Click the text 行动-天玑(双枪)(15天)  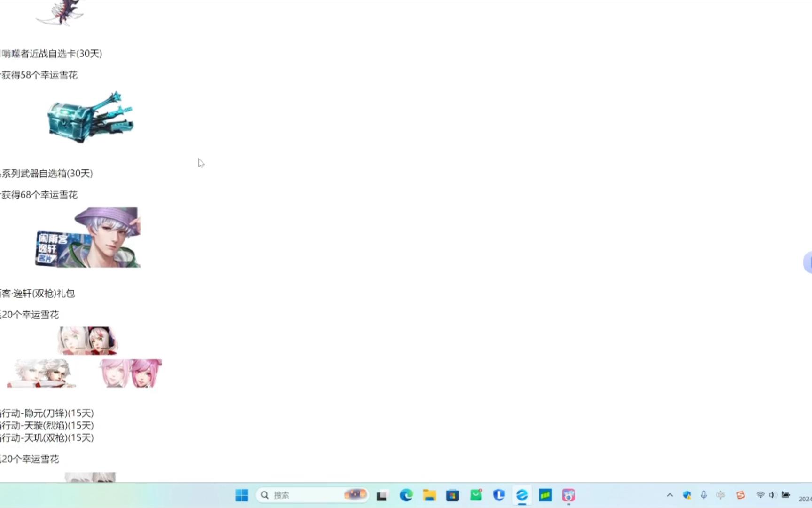(49, 437)
